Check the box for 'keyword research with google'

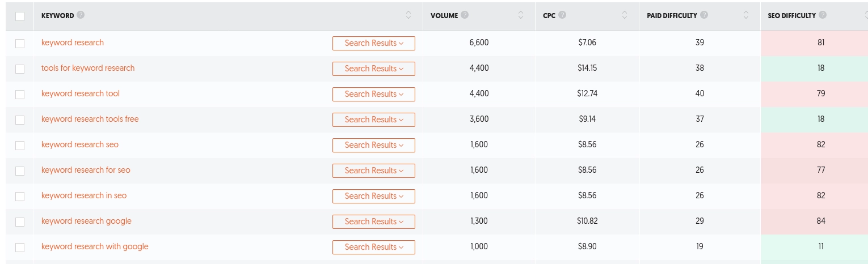(20, 247)
